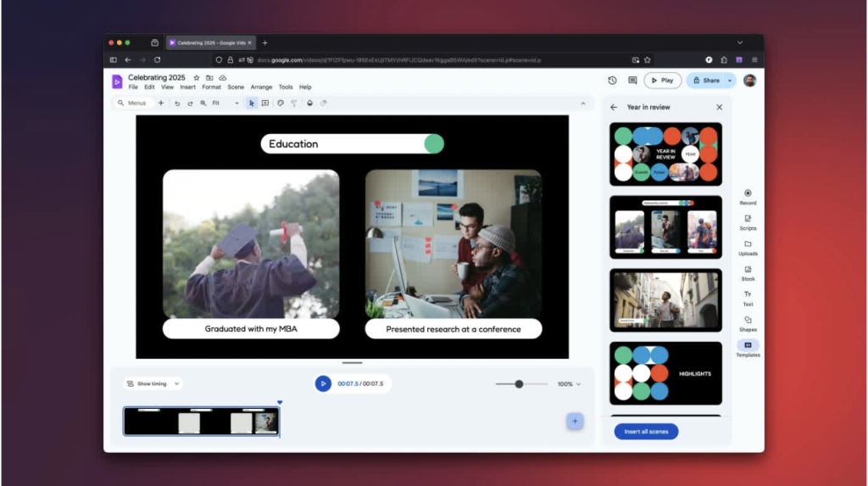Click the undo arrow in the toolbar
This screenshot has width=868, height=486.
tap(177, 103)
